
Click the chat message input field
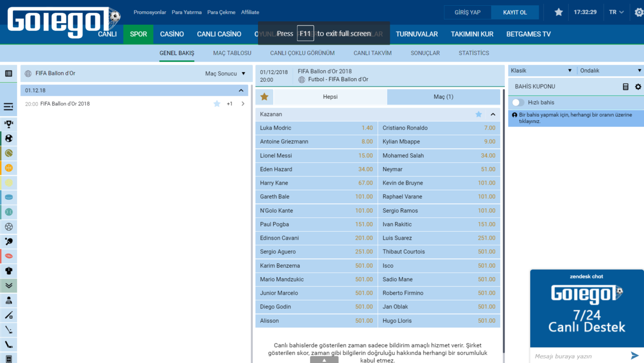[579, 356]
